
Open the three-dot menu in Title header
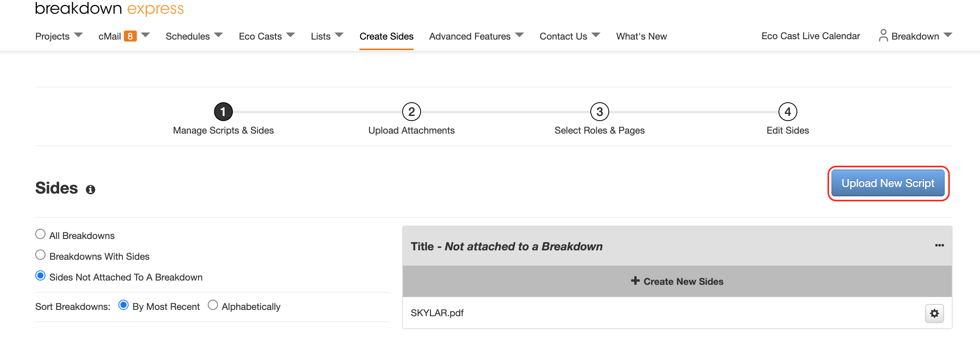(940, 246)
